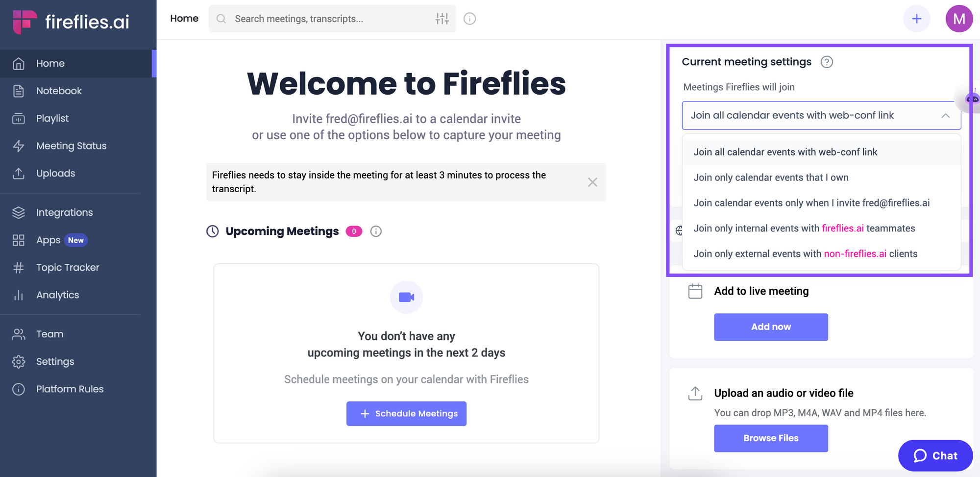The width and height of the screenshot is (980, 477).
Task: Select "Join only calendar events that I own"
Action: coord(771,177)
